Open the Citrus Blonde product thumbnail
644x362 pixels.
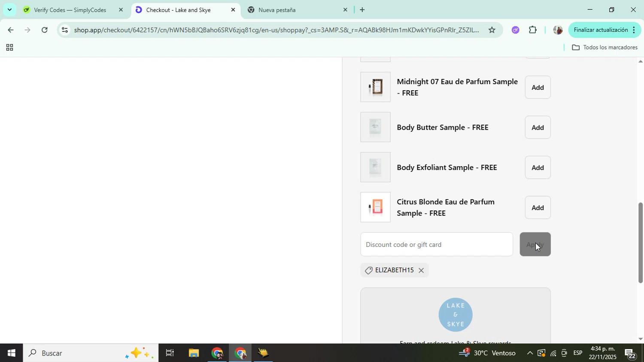point(375,207)
